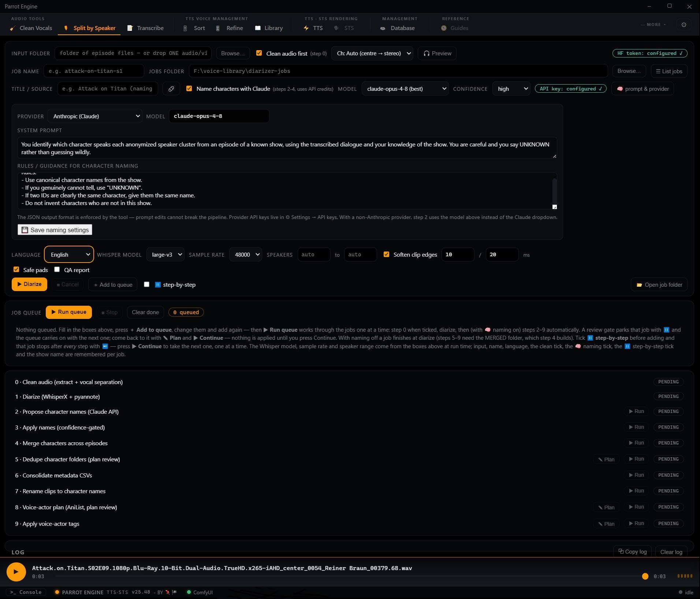Open the claude-opus-4-8 (best) model dropdown

pyautogui.click(x=405, y=89)
